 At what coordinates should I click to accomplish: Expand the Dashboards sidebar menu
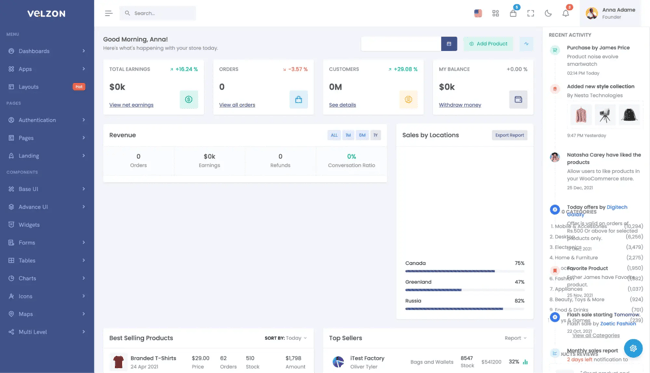pyautogui.click(x=47, y=51)
